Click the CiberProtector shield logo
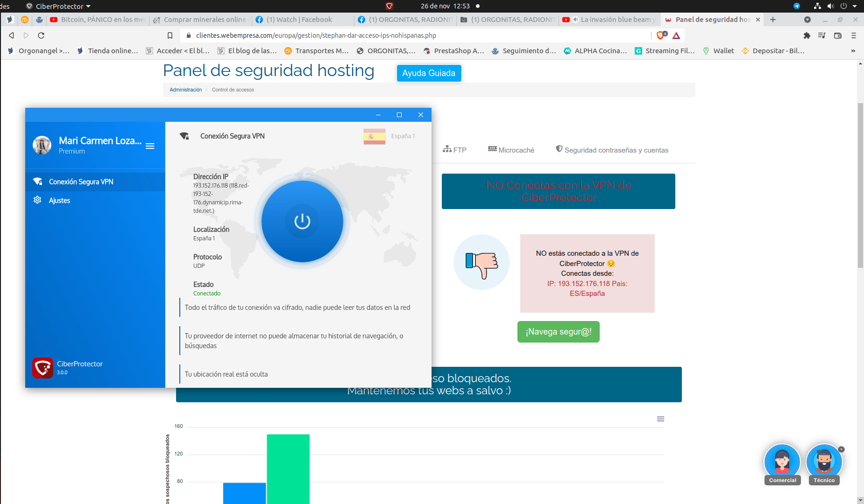Viewport: 864px width, 504px height. coord(42,368)
